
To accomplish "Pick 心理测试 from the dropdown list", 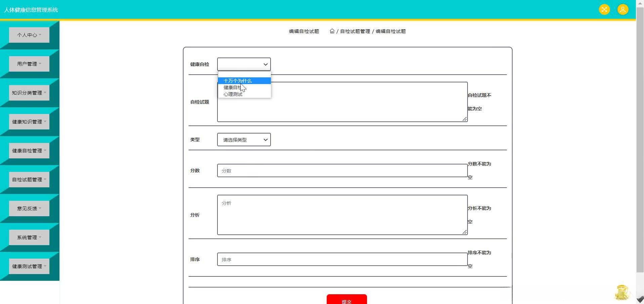I will click(244, 94).
